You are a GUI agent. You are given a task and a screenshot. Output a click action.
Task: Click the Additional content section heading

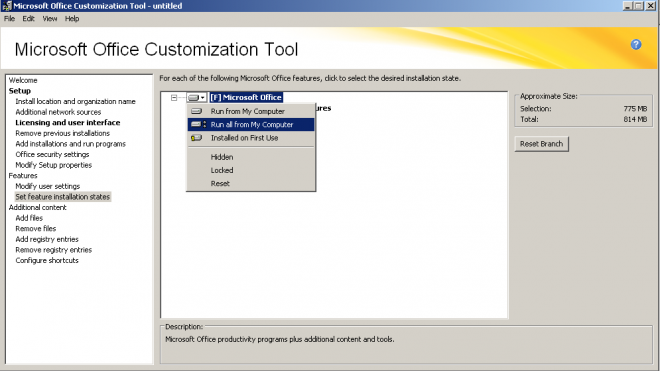pos(37,207)
